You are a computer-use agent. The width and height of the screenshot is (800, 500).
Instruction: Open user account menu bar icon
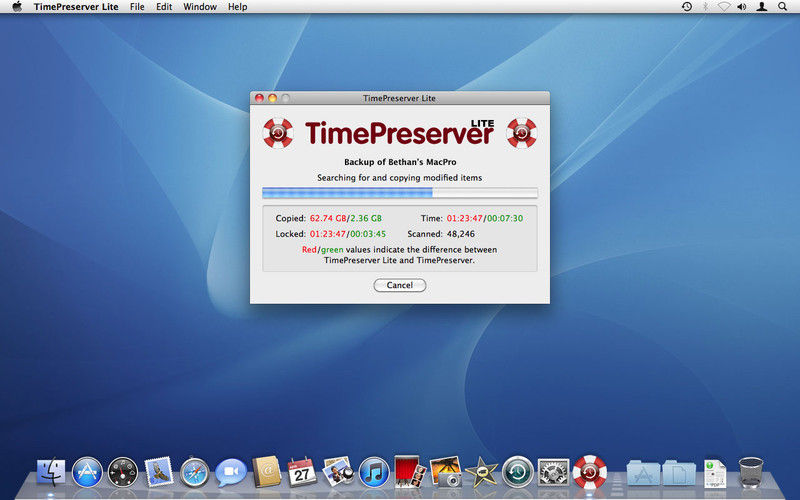pyautogui.click(x=762, y=7)
